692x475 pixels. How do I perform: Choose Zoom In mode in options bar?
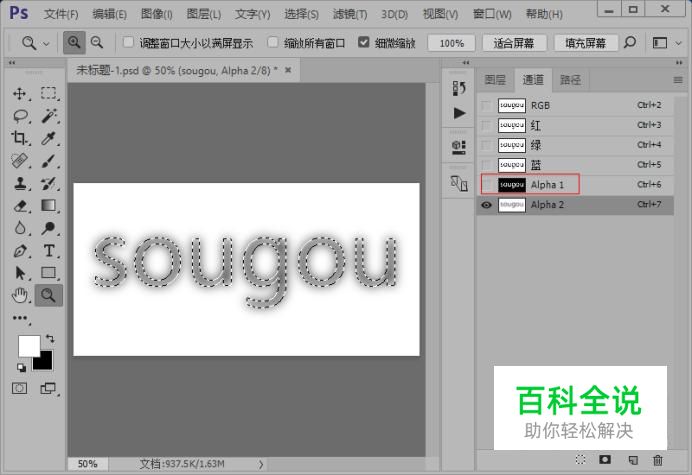[x=74, y=42]
